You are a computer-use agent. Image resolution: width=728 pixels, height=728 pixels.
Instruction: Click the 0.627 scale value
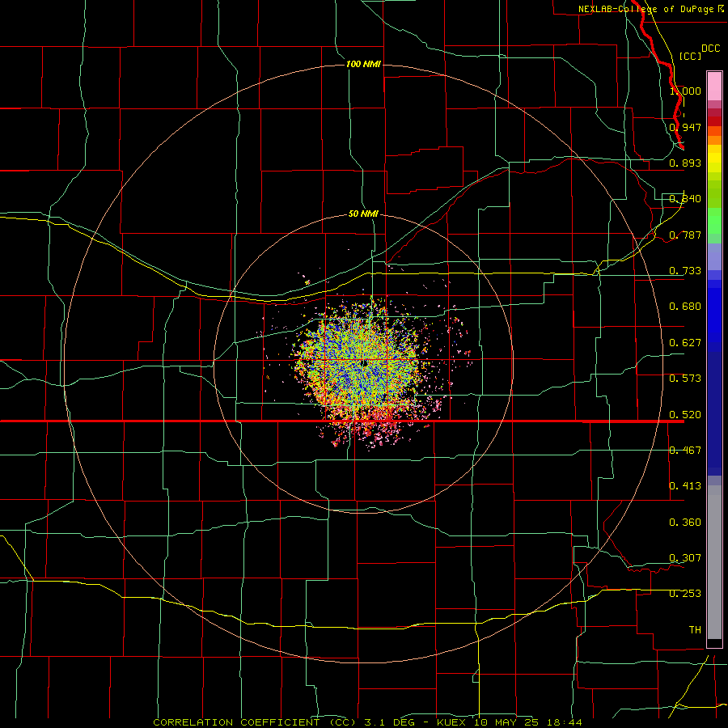coord(685,343)
